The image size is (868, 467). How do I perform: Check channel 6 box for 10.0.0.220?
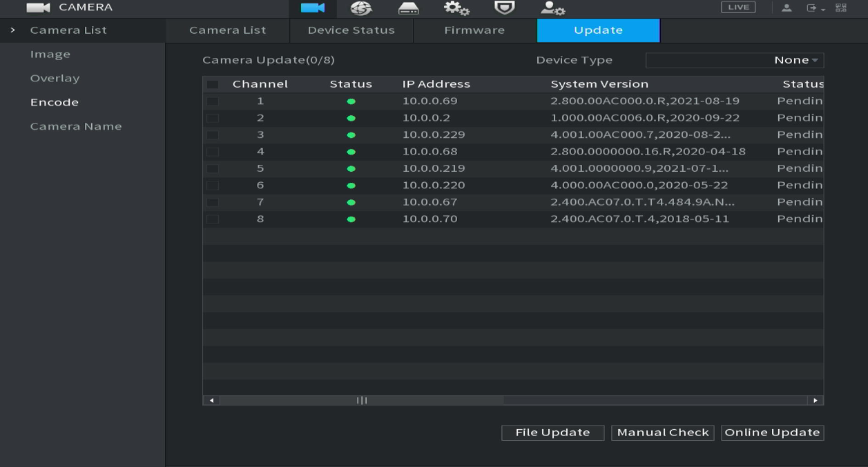213,185
